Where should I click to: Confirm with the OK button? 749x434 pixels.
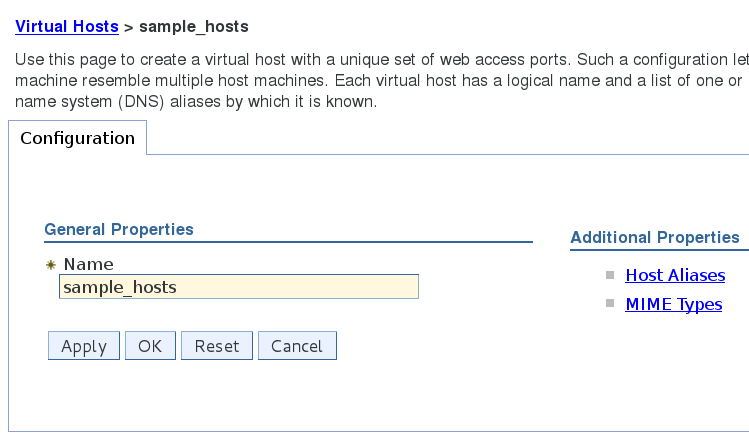(x=150, y=346)
